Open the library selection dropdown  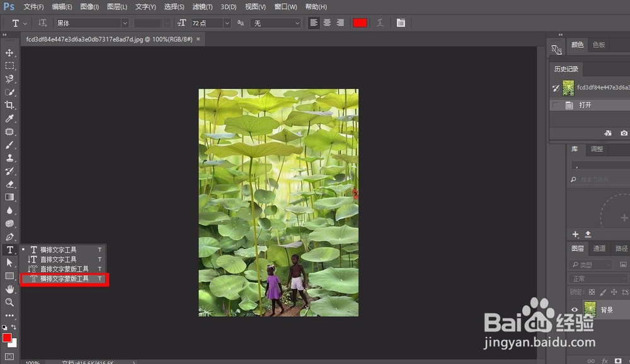pos(600,166)
